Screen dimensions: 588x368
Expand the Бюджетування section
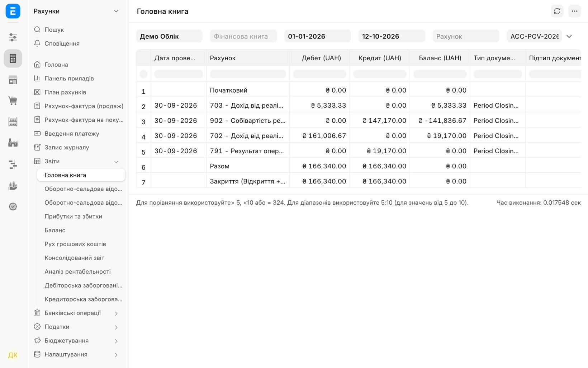coord(116,341)
